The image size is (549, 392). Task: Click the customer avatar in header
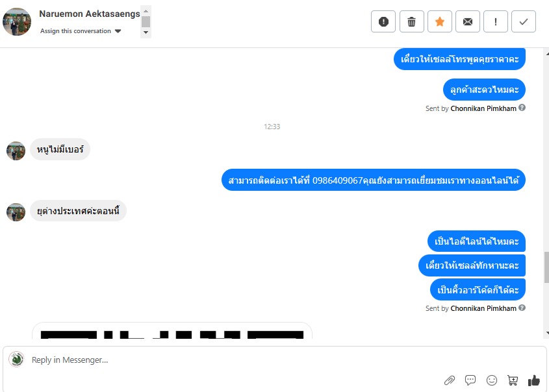[17, 21]
